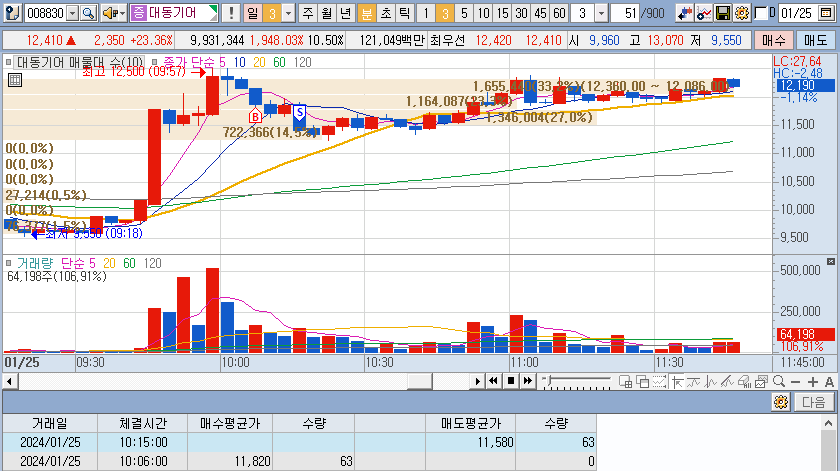The width and height of the screenshot is (840, 471).
Task: Click the 매도 sell button
Action: click(x=815, y=40)
